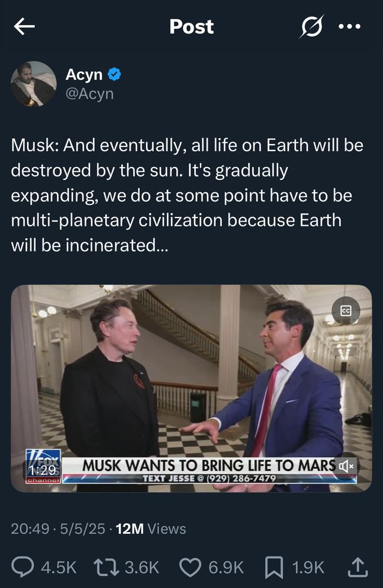The width and height of the screenshot is (383, 588).
Task: Play the Musk interview video
Action: click(x=191, y=389)
